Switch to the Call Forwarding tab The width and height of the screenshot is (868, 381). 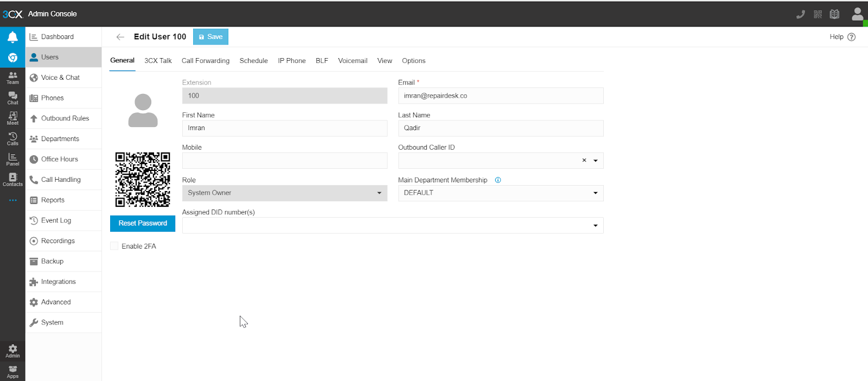pos(205,61)
